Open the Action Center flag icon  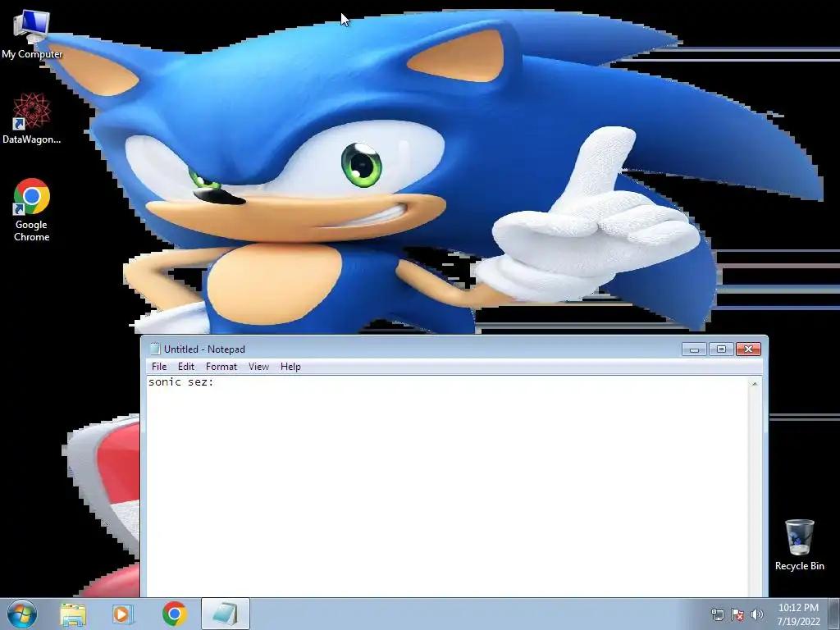tap(737, 614)
